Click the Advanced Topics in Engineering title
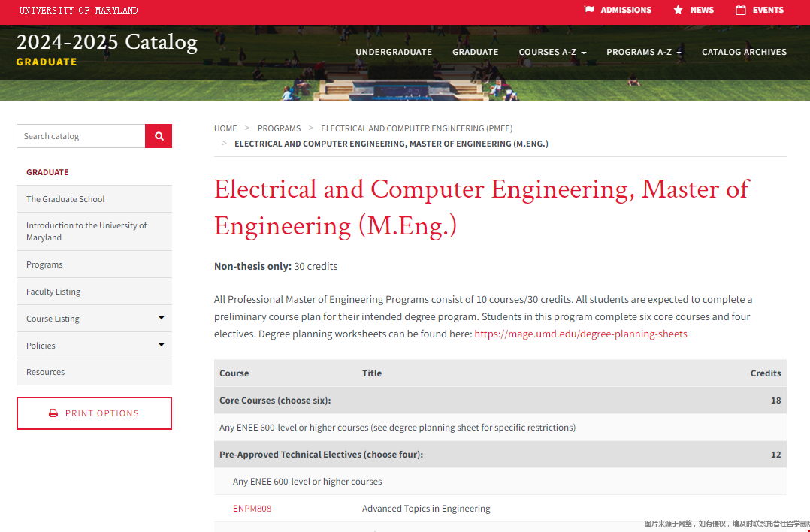This screenshot has width=810, height=532. click(x=426, y=508)
